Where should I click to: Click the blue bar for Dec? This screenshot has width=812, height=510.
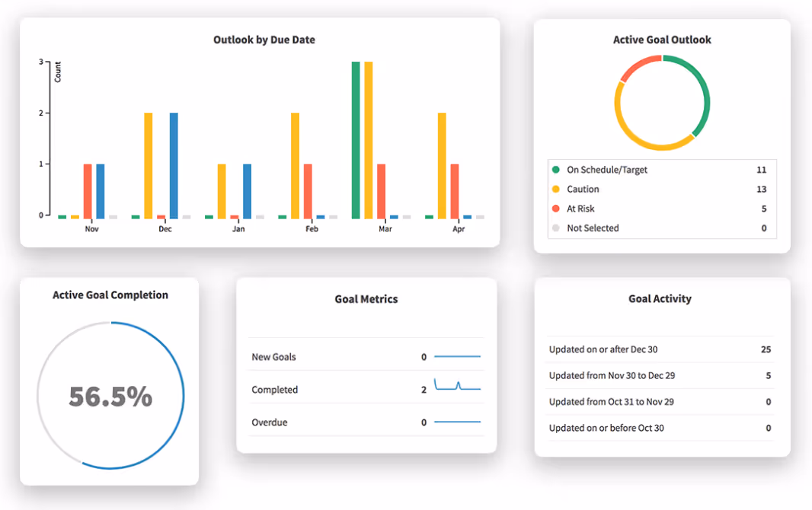pyautogui.click(x=174, y=165)
